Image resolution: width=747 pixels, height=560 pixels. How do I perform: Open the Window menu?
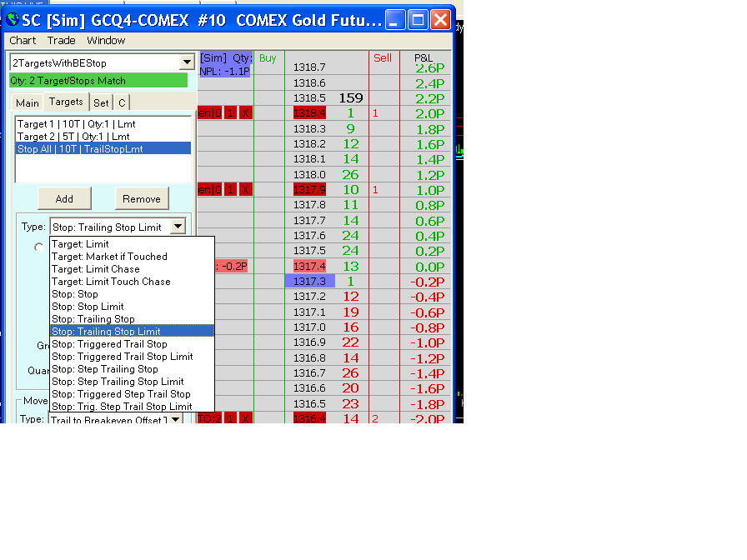106,41
